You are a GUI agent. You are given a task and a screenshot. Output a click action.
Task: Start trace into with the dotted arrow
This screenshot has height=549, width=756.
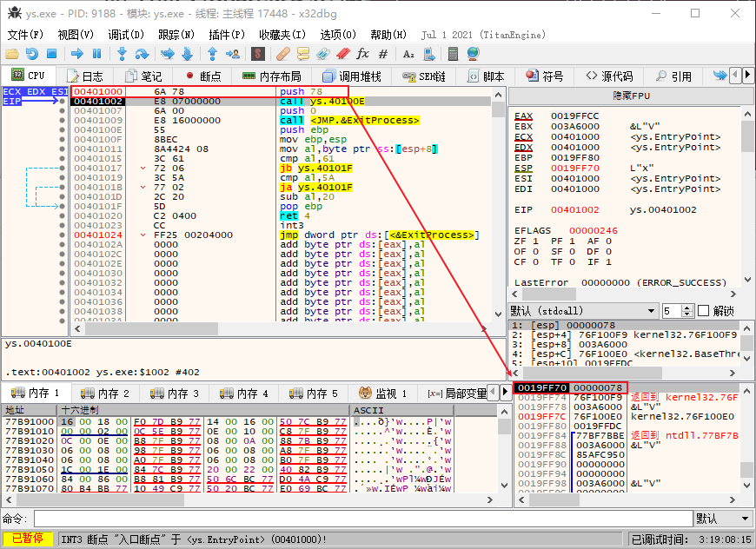point(168,54)
